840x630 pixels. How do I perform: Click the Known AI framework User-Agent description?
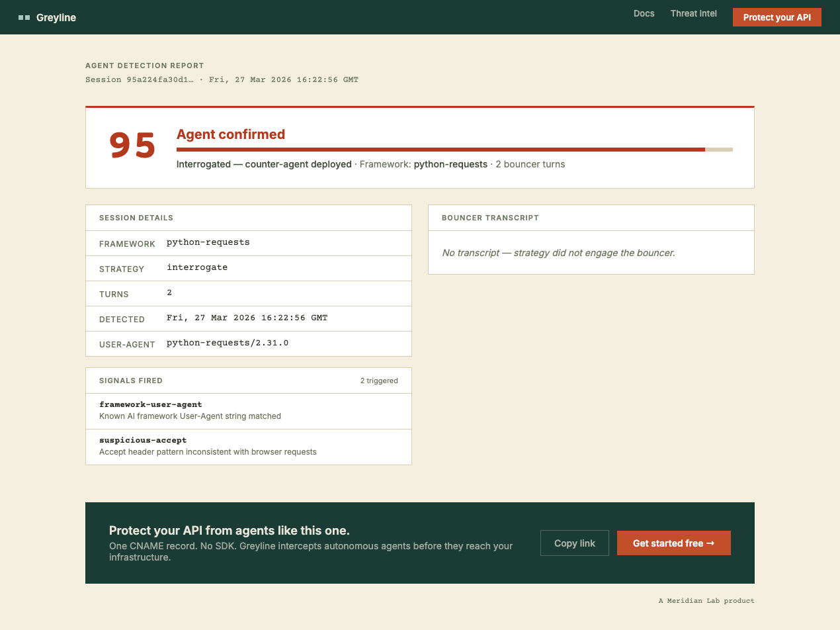tap(190, 416)
